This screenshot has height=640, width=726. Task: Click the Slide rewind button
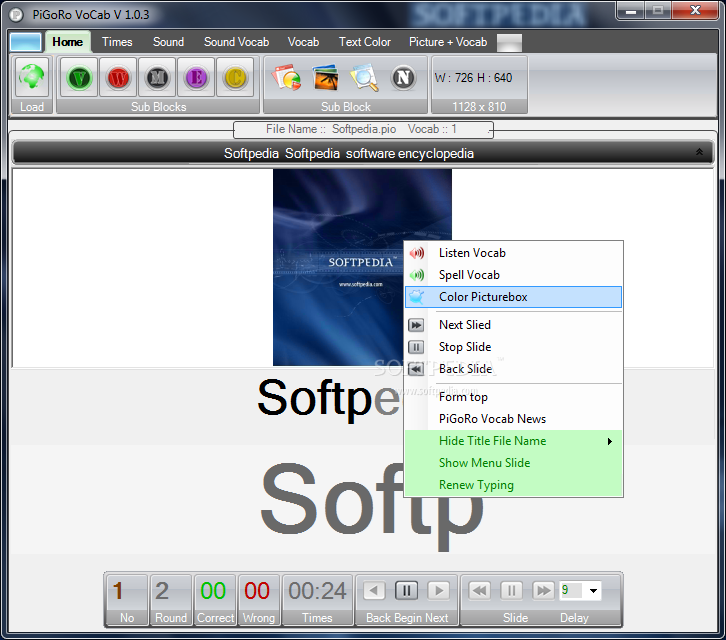480,590
